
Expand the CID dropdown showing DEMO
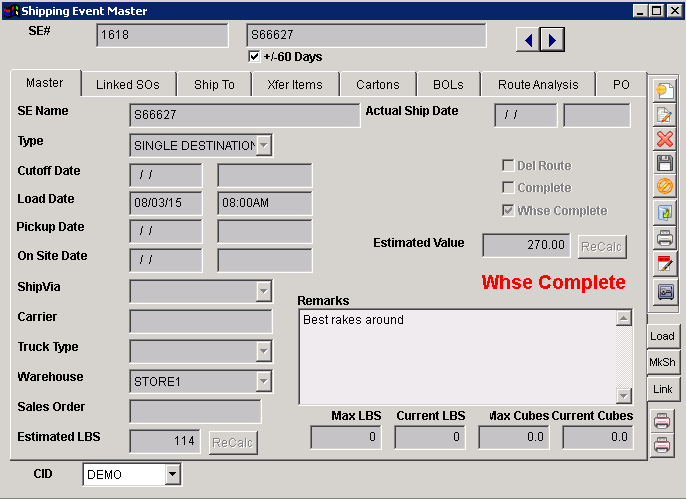(x=172, y=474)
